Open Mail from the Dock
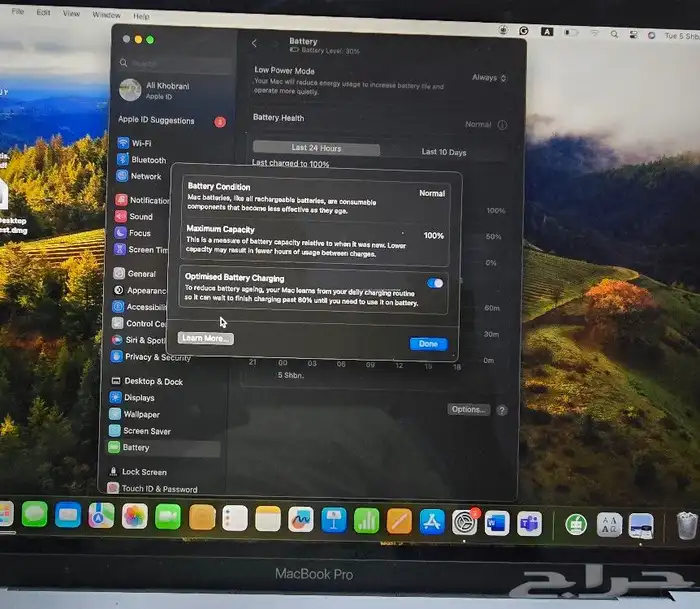700x609 pixels. pos(68,515)
